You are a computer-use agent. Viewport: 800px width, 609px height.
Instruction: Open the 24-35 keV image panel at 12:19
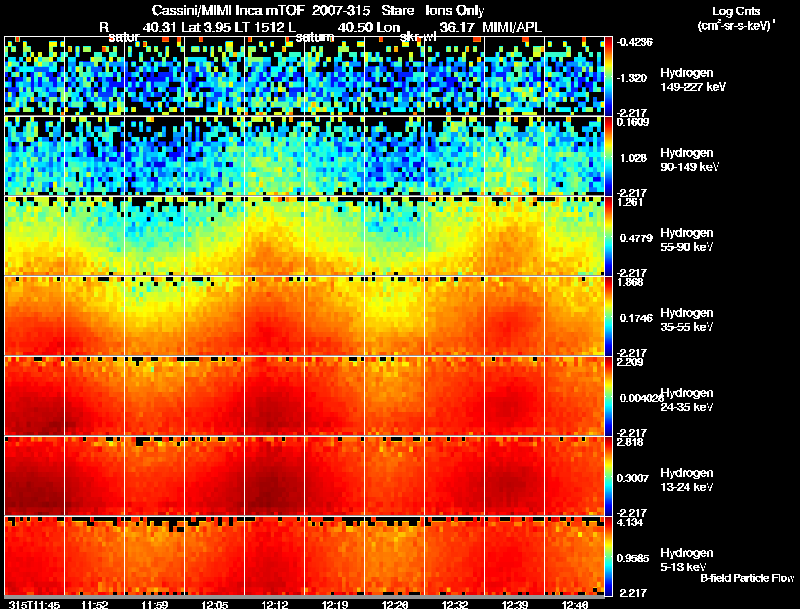pos(335,396)
